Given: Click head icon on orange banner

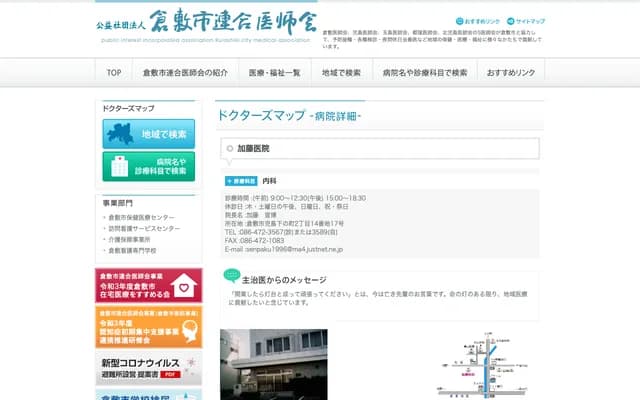Looking at the screenshot, I should coord(190,331).
